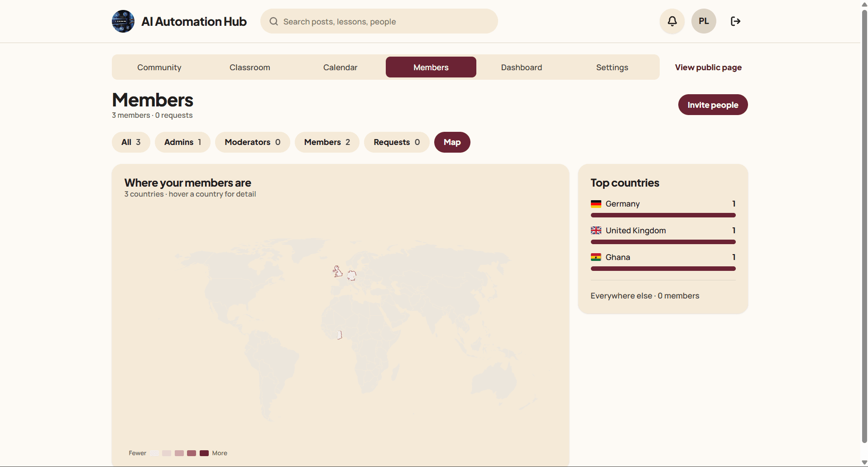Image resolution: width=868 pixels, height=467 pixels.
Task: Click the Ghana progress bar
Action: click(663, 269)
